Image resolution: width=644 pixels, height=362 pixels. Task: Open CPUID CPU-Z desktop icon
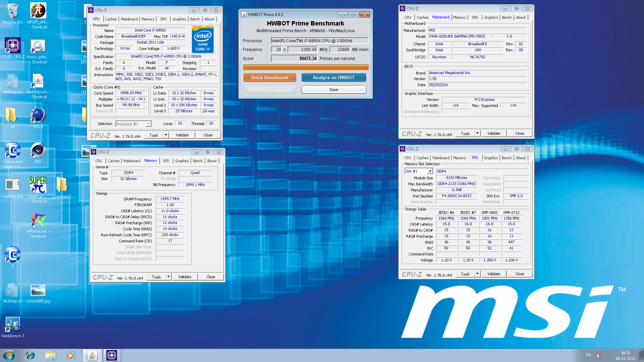(x=12, y=48)
